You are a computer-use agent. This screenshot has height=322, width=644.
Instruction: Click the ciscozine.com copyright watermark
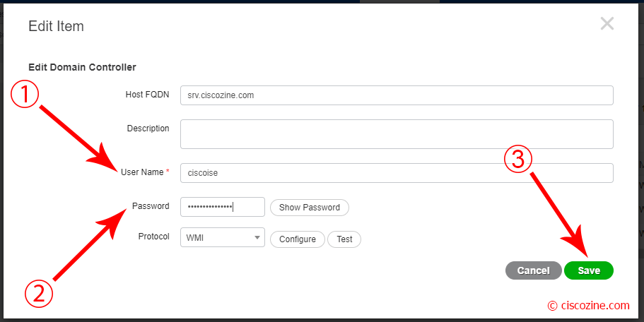point(589,306)
